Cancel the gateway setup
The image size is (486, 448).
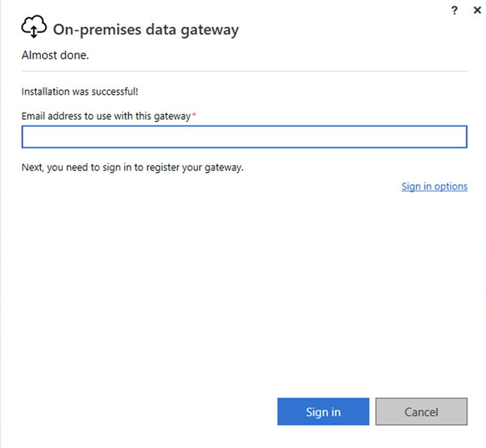pyautogui.click(x=421, y=412)
